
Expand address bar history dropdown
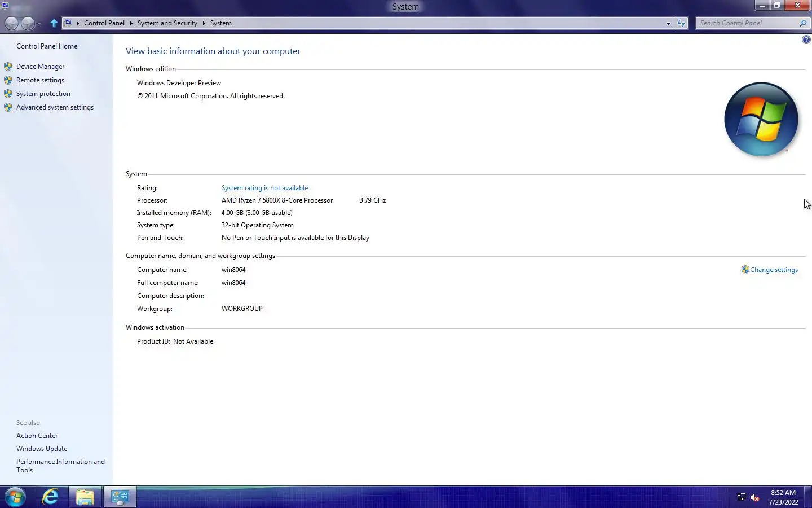(x=668, y=23)
